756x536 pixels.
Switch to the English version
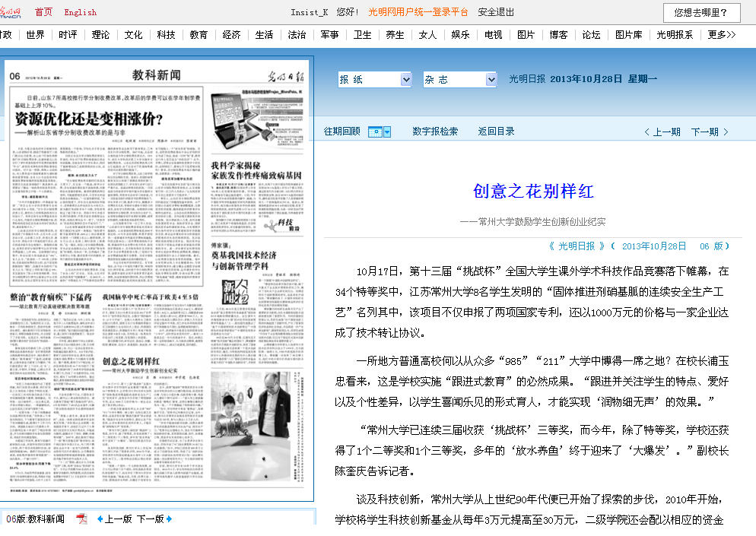pyautogui.click(x=80, y=12)
